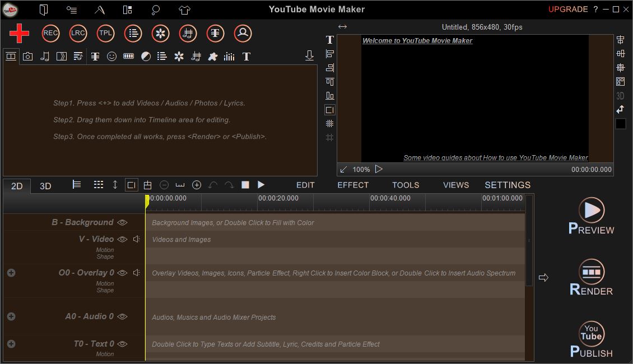The width and height of the screenshot is (633, 364).
Task: Toggle the grid icon beside preview
Action: [x=330, y=124]
